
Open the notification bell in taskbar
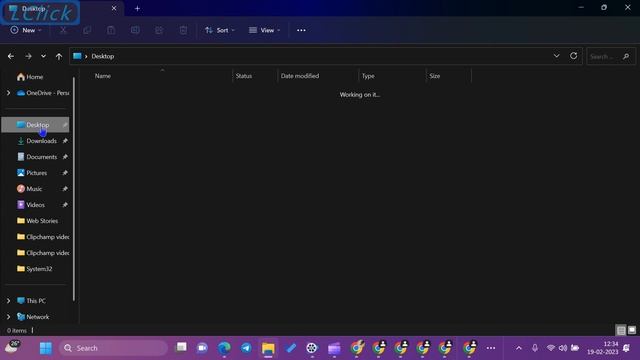point(627,348)
